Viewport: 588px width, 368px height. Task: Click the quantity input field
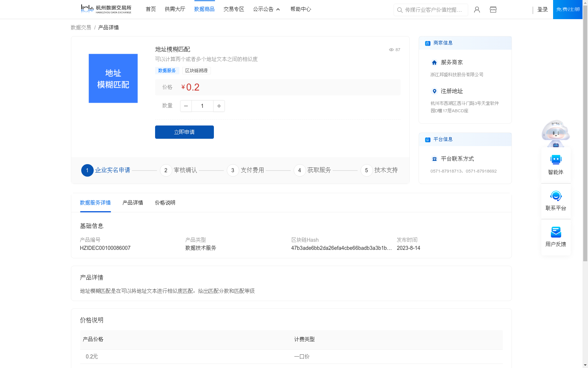click(x=202, y=106)
